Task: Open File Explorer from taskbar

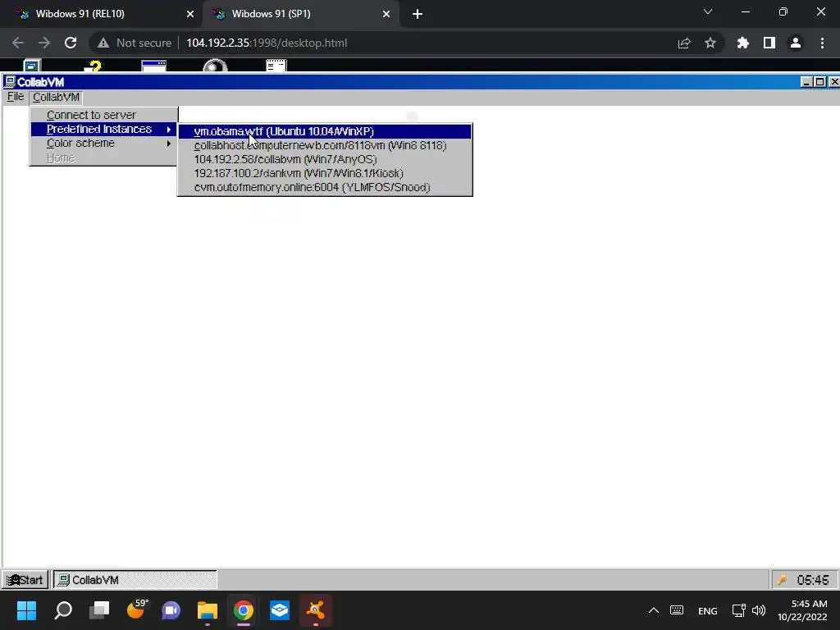Action: coord(208,610)
